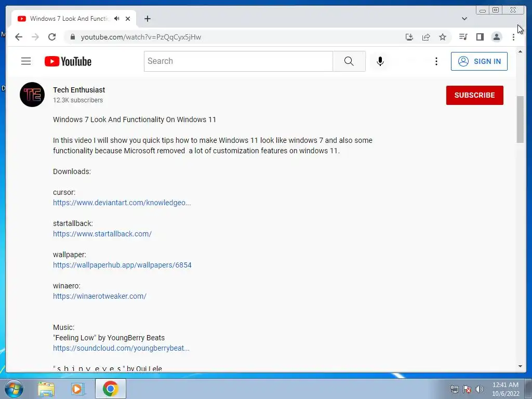532x399 pixels.
Task: Toggle the Chrome side panel
Action: pyautogui.click(x=480, y=37)
